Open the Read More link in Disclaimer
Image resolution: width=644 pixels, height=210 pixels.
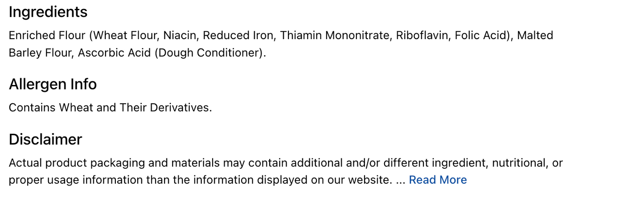[438, 180]
